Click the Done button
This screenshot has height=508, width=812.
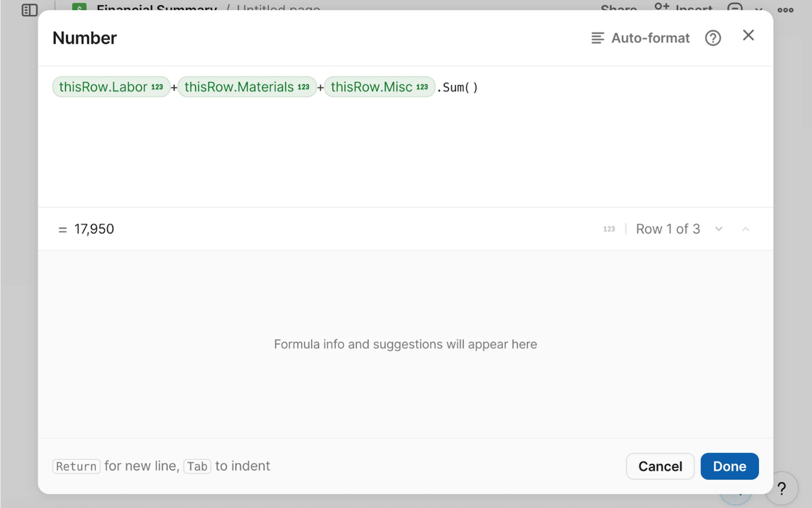(x=729, y=466)
